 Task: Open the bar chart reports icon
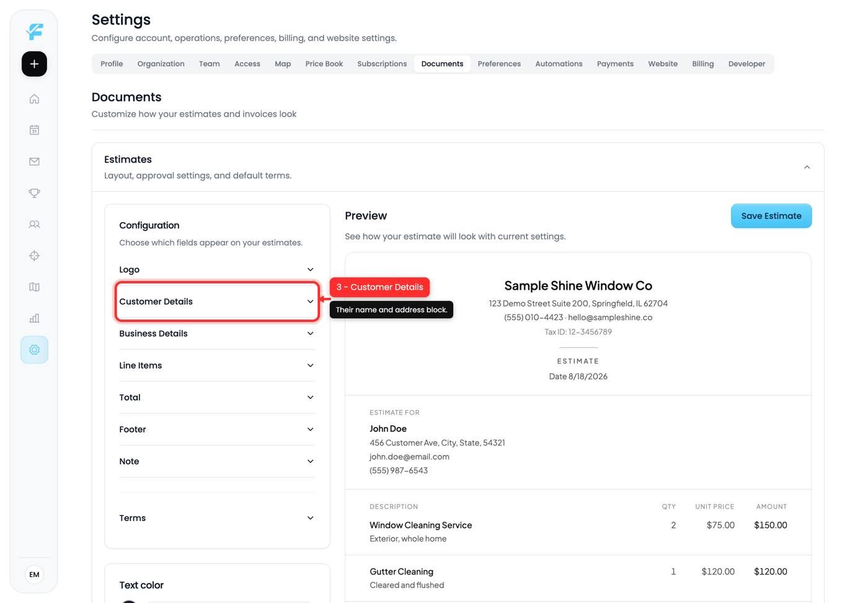(x=34, y=318)
